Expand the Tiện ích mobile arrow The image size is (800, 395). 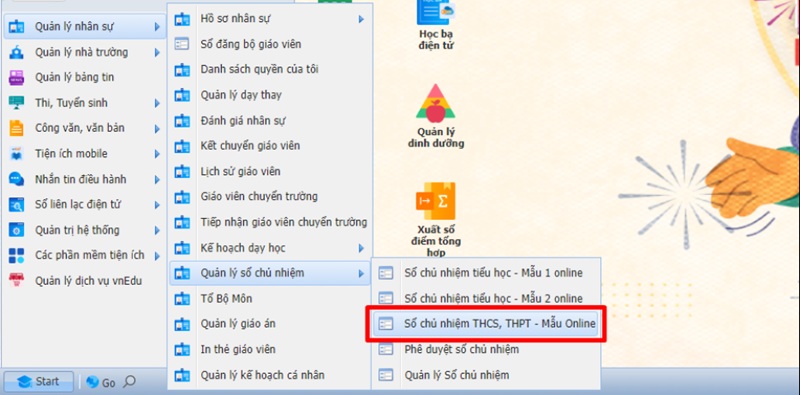157,154
